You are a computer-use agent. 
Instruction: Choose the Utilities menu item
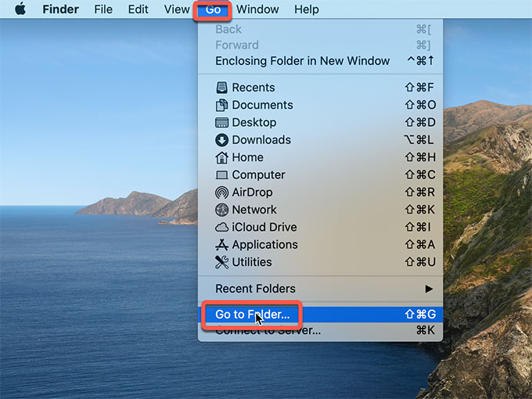[320, 262]
